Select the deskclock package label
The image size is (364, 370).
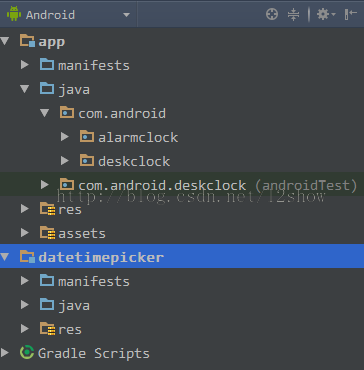pos(134,162)
